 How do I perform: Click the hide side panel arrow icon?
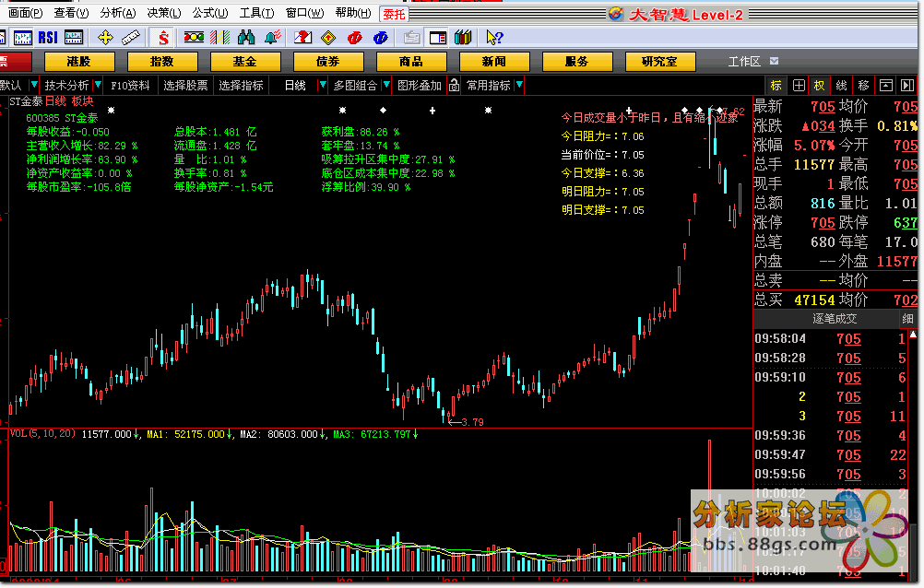click(x=906, y=86)
